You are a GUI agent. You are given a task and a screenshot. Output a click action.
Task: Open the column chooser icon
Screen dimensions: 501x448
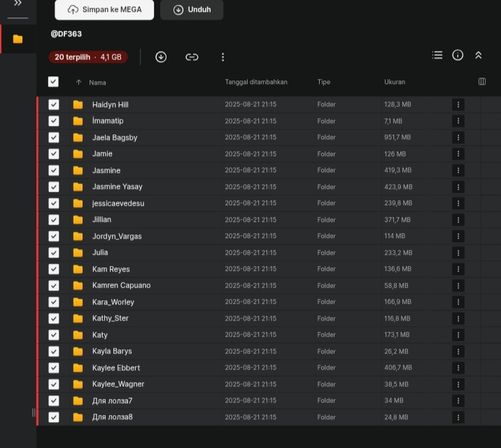point(482,81)
